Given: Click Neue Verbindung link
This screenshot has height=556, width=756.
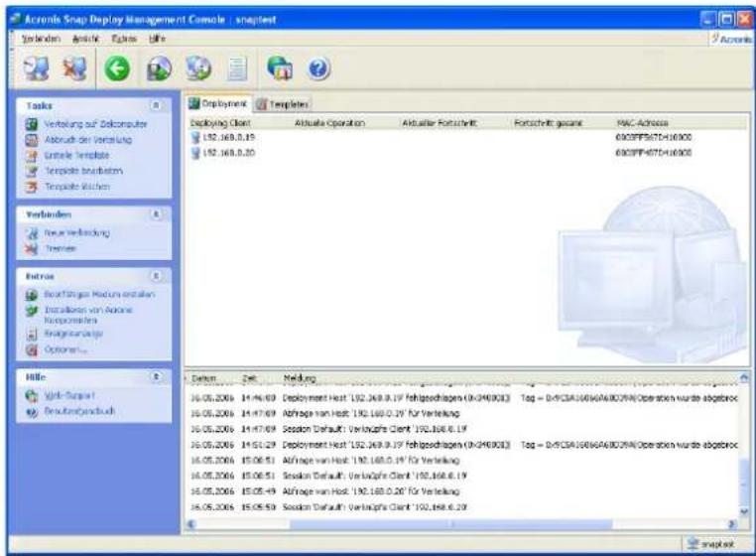Looking at the screenshot, I should [77, 233].
